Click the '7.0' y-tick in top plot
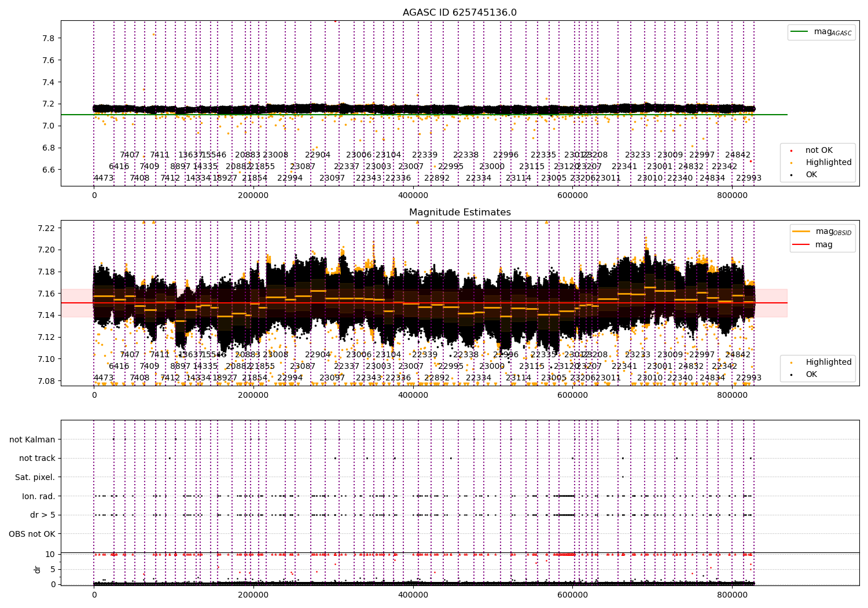The width and height of the screenshot is (868, 608). click(x=49, y=126)
